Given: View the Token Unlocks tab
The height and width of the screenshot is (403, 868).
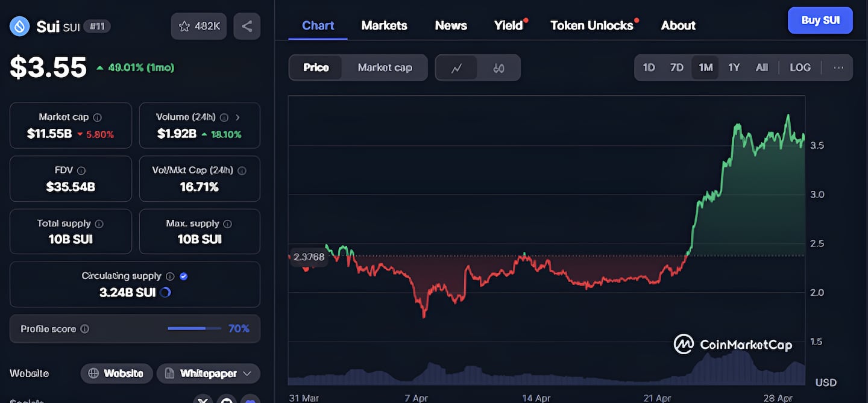Looking at the screenshot, I should coord(592,25).
